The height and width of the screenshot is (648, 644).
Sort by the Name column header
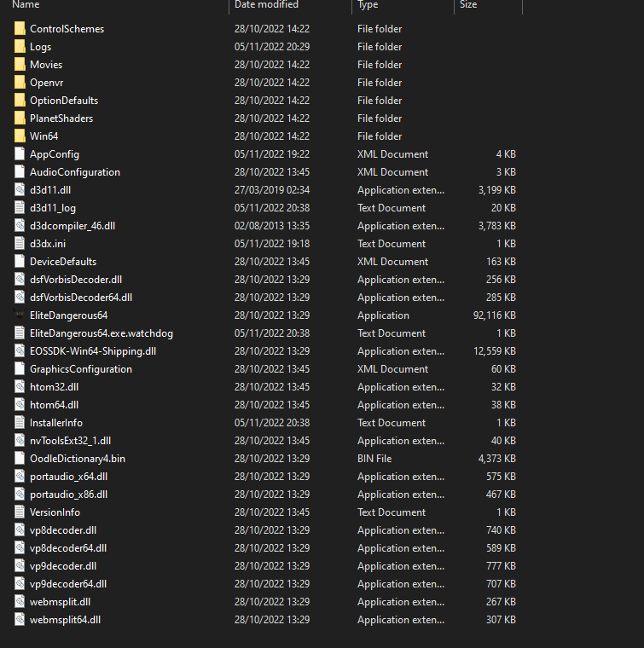pos(26,4)
